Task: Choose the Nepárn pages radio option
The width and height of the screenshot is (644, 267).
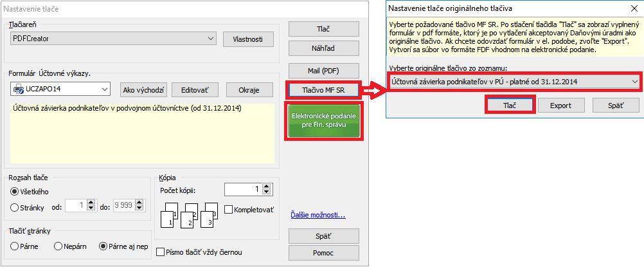Action: [x=58, y=246]
